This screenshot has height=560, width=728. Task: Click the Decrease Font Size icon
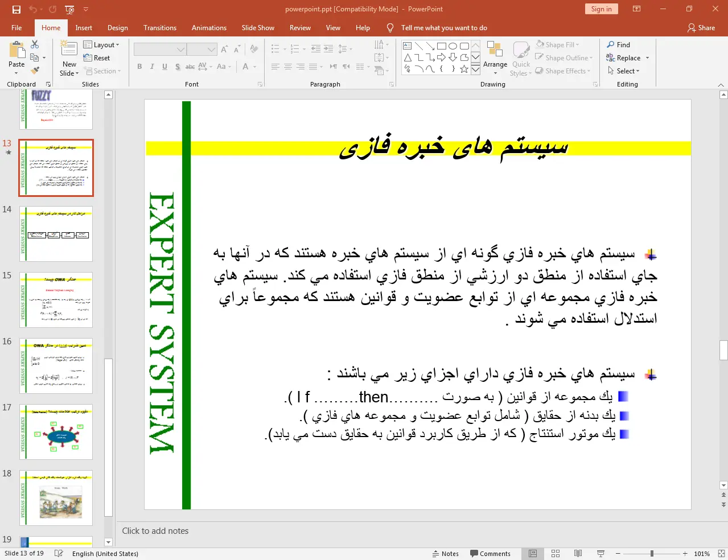(x=237, y=50)
